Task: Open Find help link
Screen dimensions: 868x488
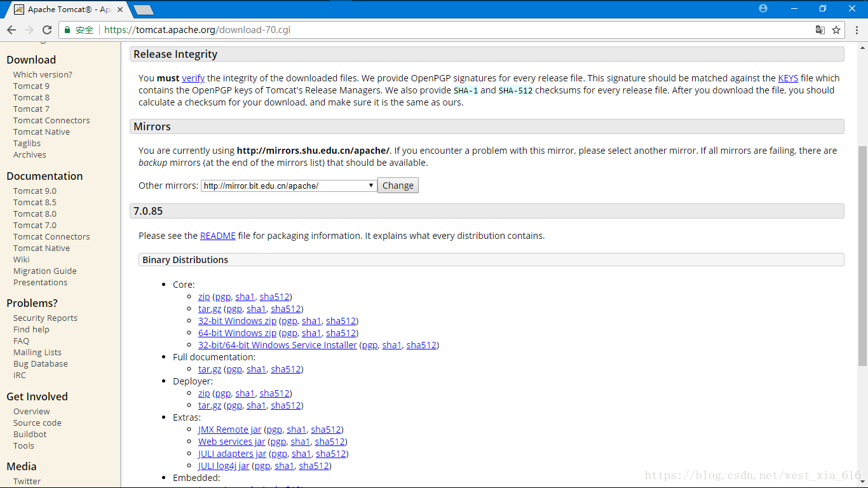Action: (31, 329)
